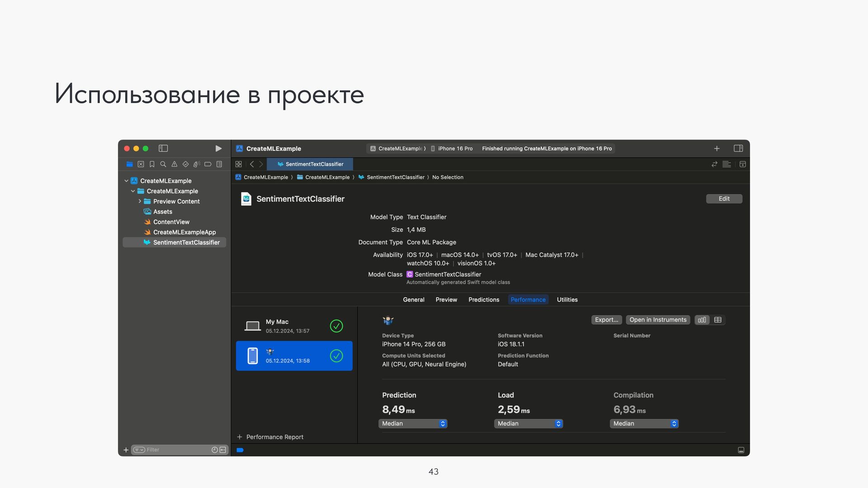Screen dimensions: 868x488
Task: Click Open in Instruments
Action: tap(658, 319)
